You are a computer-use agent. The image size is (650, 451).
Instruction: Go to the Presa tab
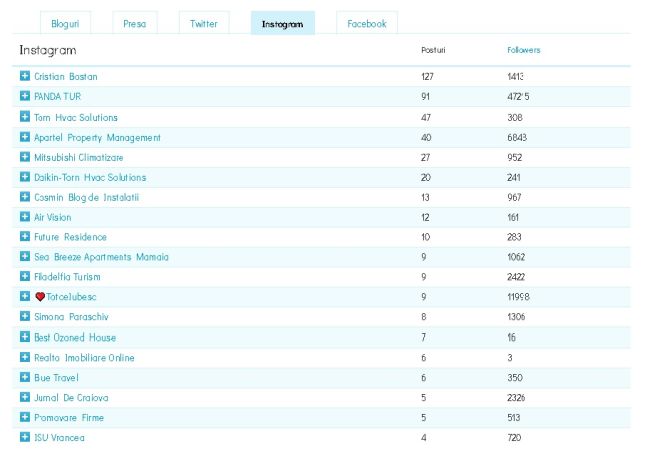(134, 24)
